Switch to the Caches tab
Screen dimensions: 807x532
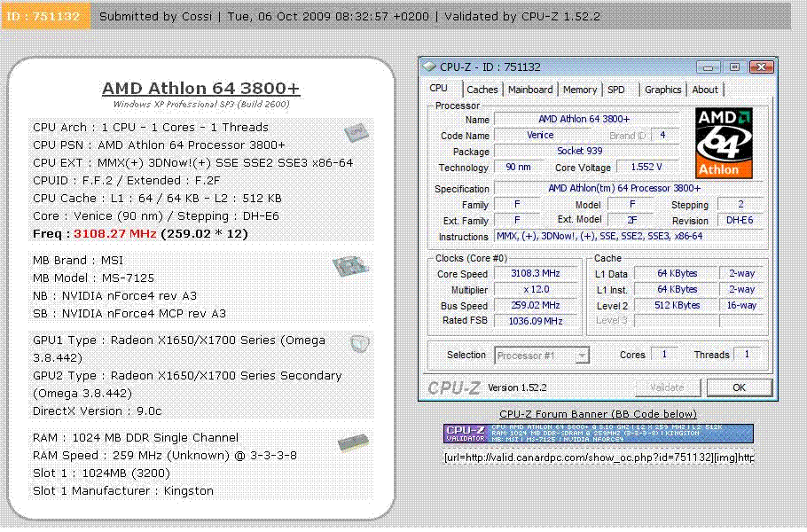click(482, 90)
